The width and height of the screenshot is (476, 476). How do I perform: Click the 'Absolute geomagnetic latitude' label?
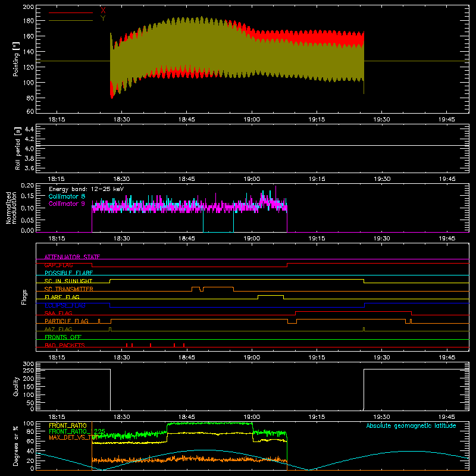(x=411, y=425)
